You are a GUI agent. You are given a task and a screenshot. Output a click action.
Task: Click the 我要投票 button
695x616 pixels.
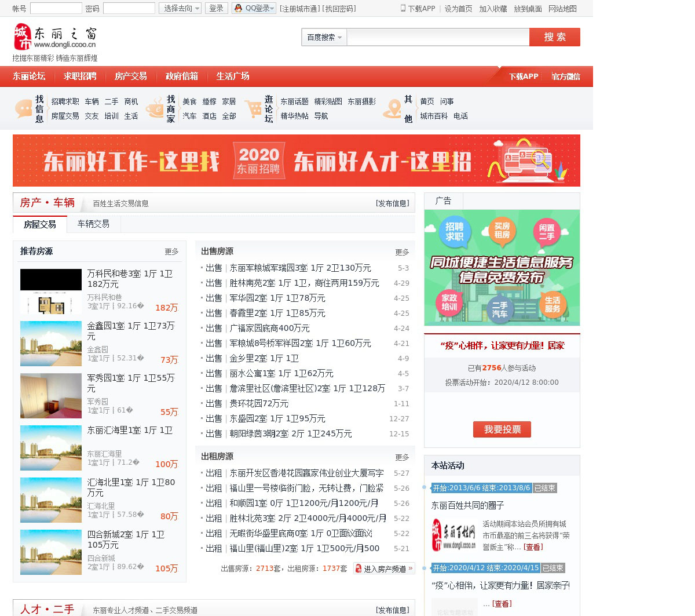pos(502,429)
